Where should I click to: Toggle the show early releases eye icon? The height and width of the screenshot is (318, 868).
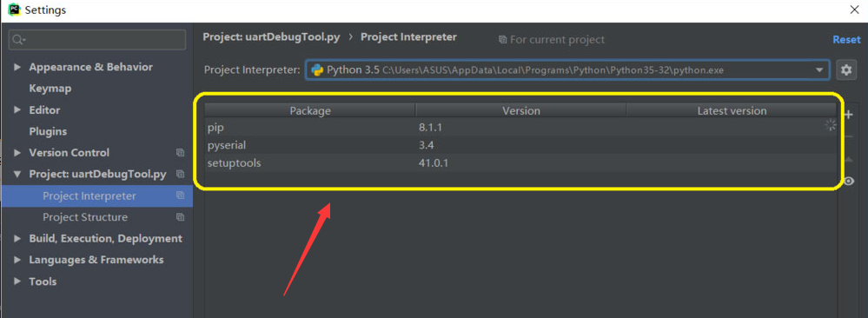848,182
